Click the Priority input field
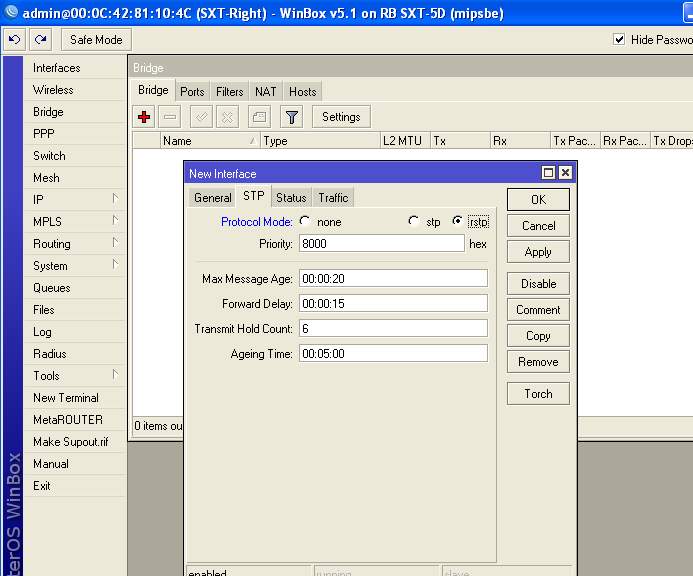Viewport: 693px width, 576px height. (x=382, y=244)
